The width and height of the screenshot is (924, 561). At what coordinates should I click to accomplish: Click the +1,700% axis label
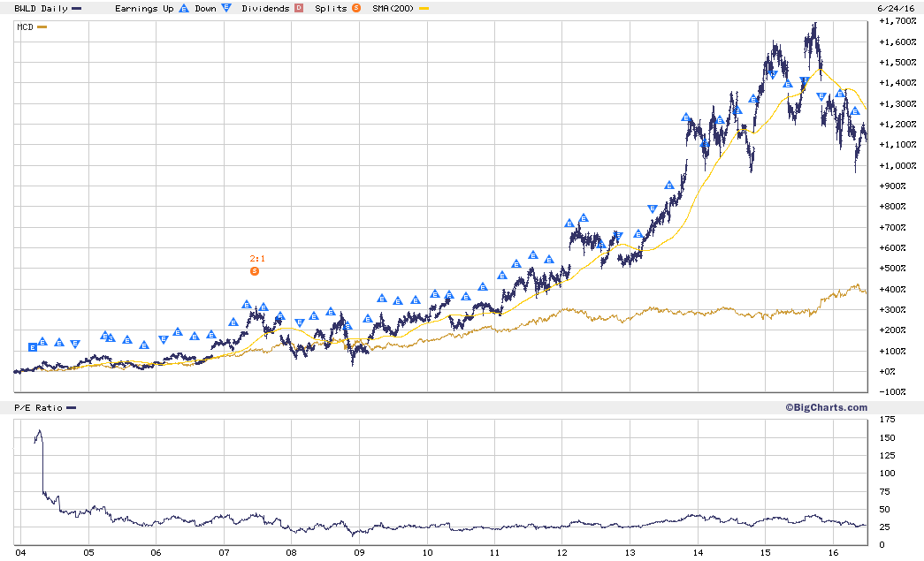(x=897, y=20)
